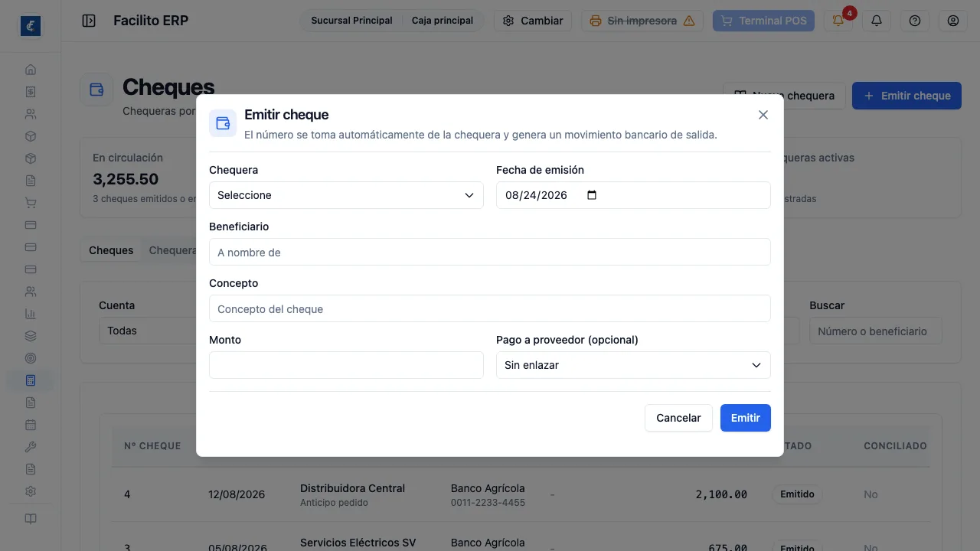
Task: Click the Nueva chequera button
Action: coord(784,96)
